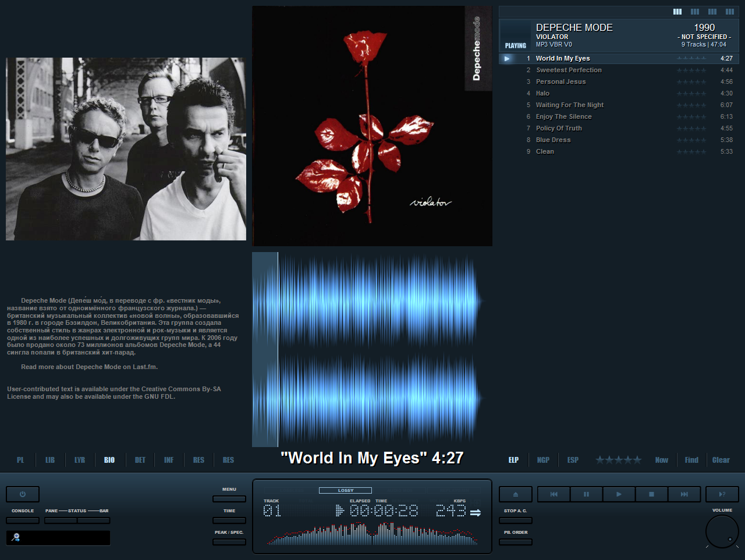Click the play indicator in display
745x560 pixels.
tap(340, 511)
